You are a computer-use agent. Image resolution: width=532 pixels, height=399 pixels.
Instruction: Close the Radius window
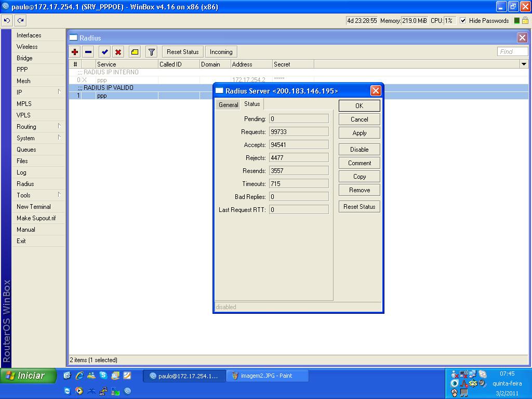(522, 37)
